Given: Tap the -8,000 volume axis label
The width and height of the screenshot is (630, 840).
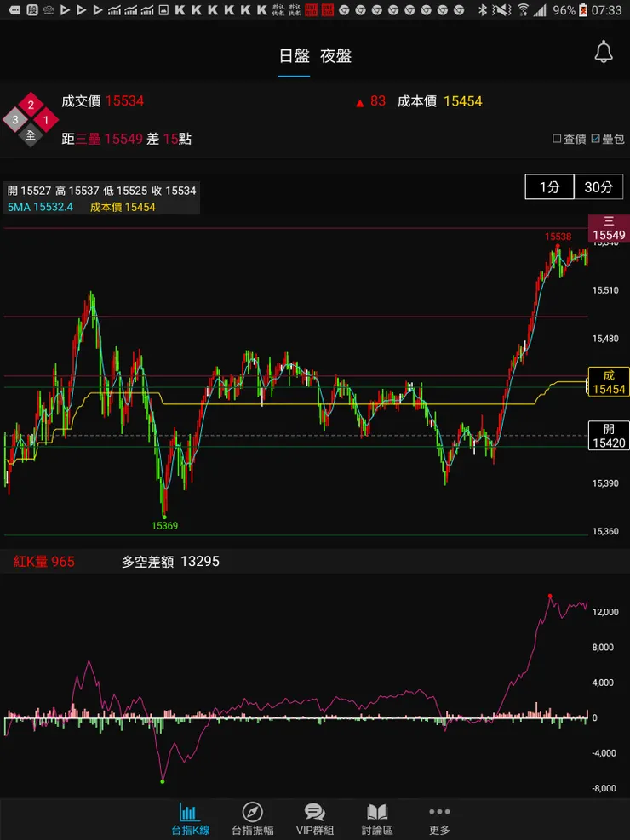Looking at the screenshot, I should (604, 789).
